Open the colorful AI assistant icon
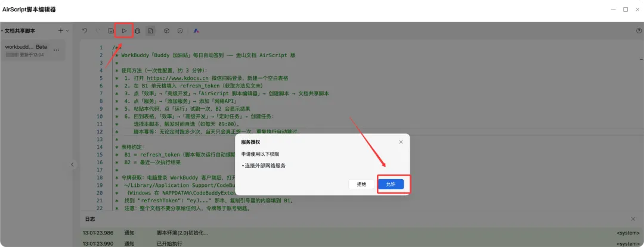Image resolution: width=644 pixels, height=247 pixels. (197, 30)
